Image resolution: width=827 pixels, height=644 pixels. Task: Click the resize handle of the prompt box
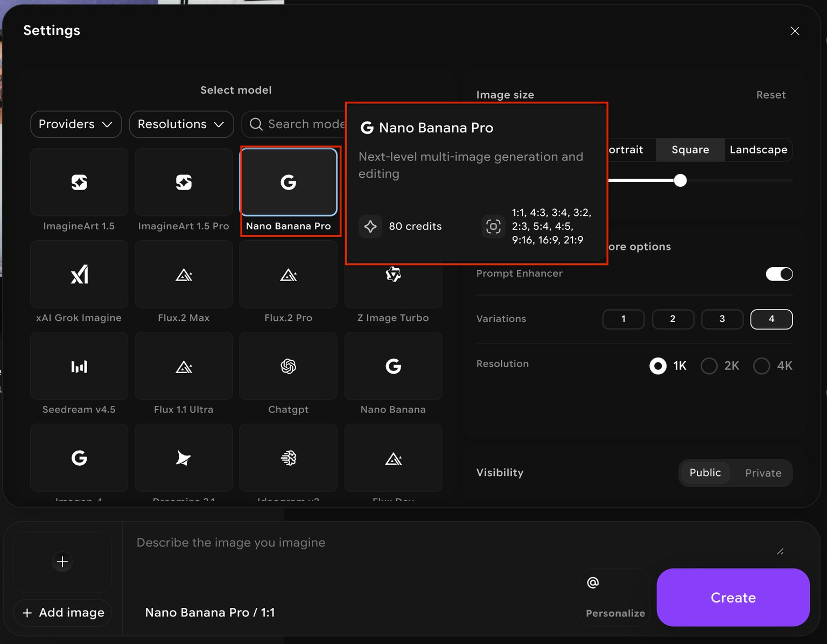(780, 551)
